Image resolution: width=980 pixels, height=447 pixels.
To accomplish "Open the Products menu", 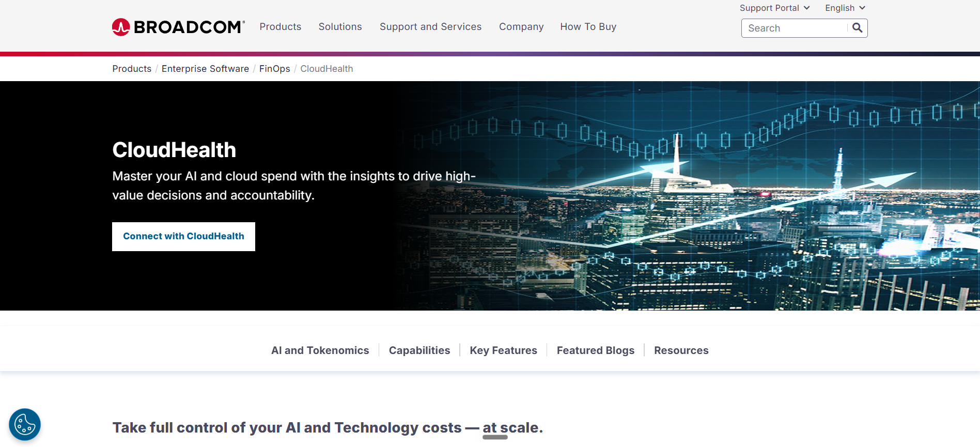I will click(281, 26).
